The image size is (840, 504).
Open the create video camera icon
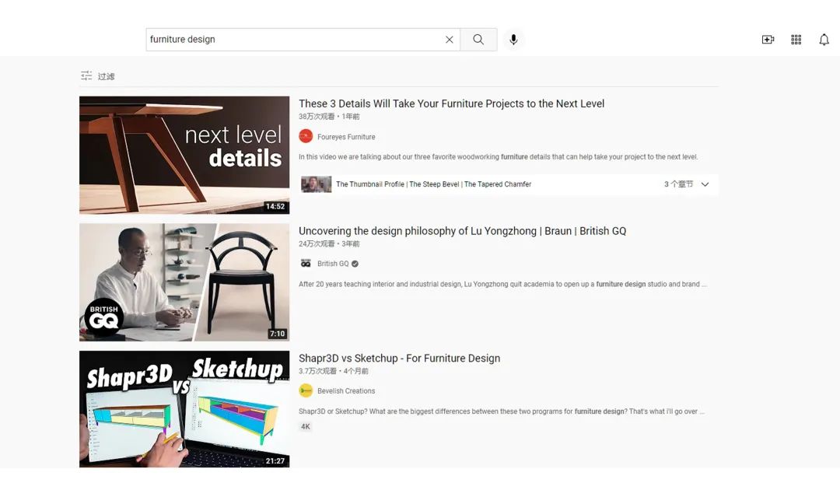[x=768, y=40]
